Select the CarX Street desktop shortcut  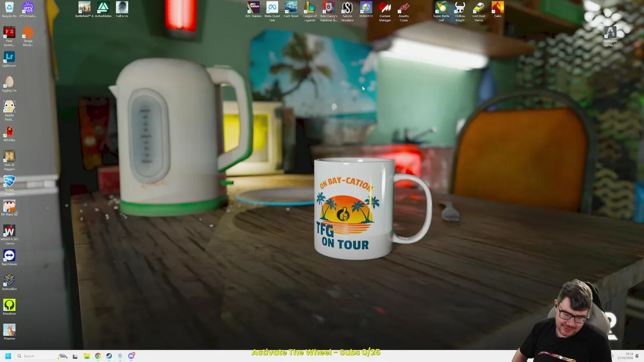pos(291,10)
